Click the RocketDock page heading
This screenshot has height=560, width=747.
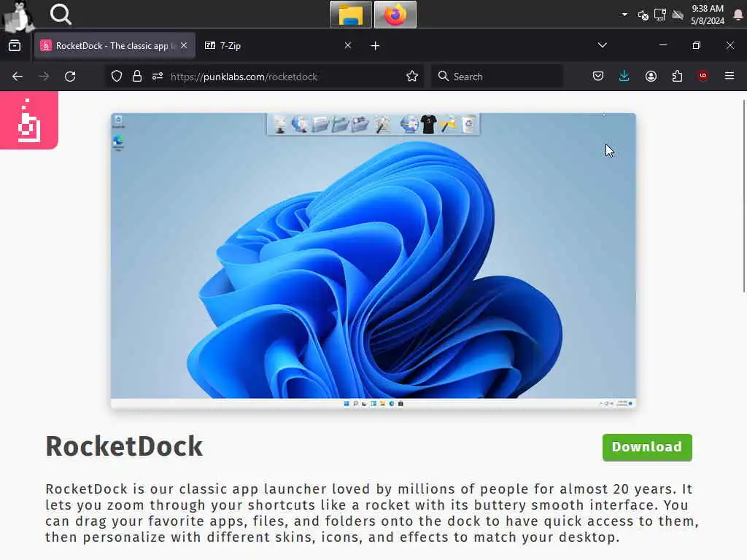click(x=124, y=447)
